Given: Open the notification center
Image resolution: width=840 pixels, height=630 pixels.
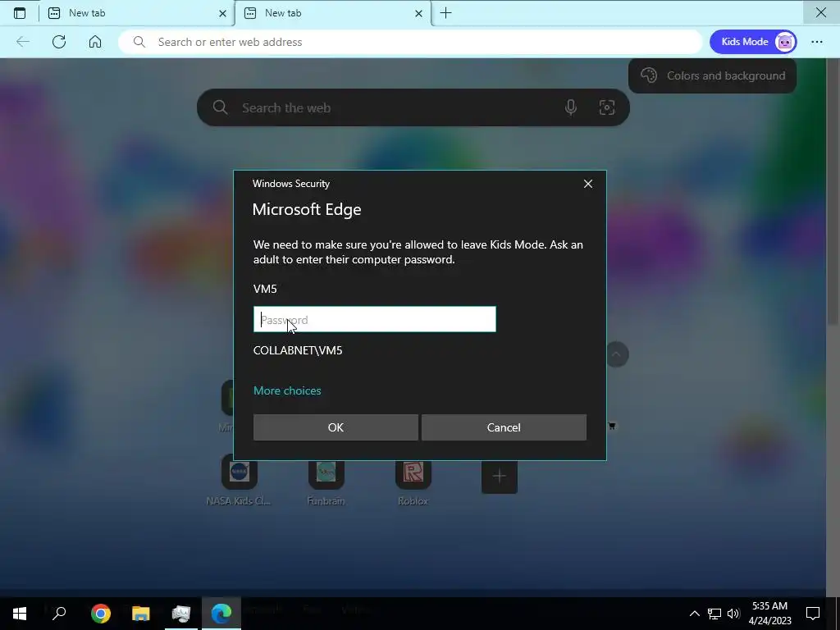Looking at the screenshot, I should coord(813,614).
